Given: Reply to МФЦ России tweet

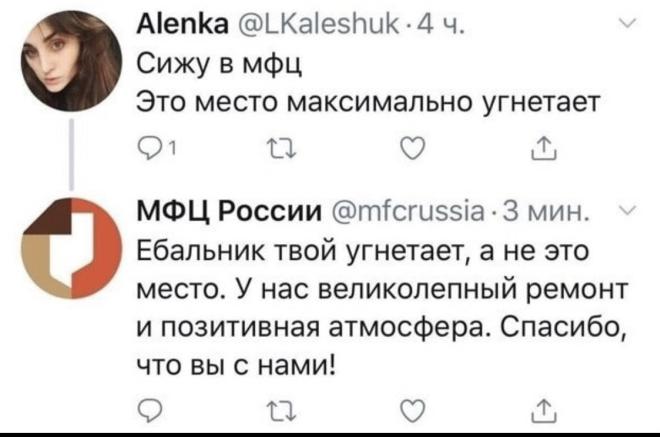Looking at the screenshot, I should pos(149,411).
